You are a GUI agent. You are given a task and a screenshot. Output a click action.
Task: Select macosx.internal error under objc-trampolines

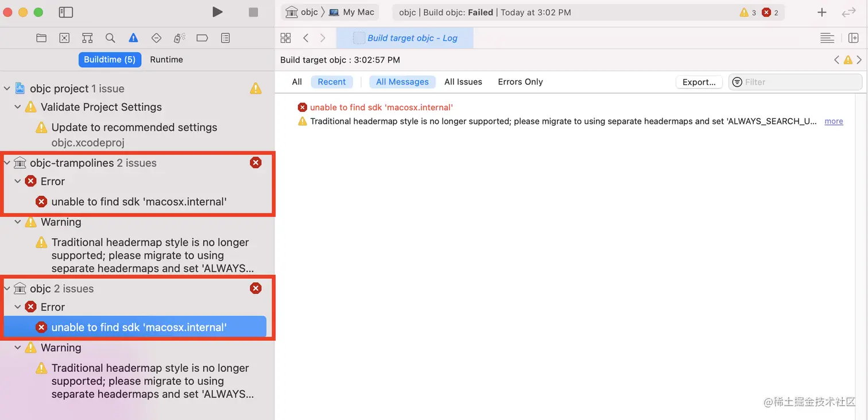[139, 201]
